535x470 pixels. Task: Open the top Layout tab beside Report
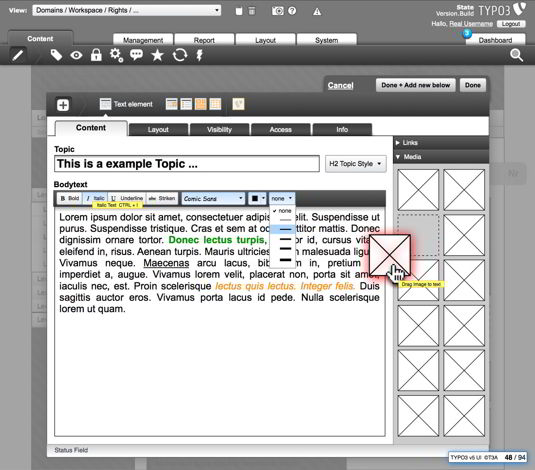[x=265, y=40]
